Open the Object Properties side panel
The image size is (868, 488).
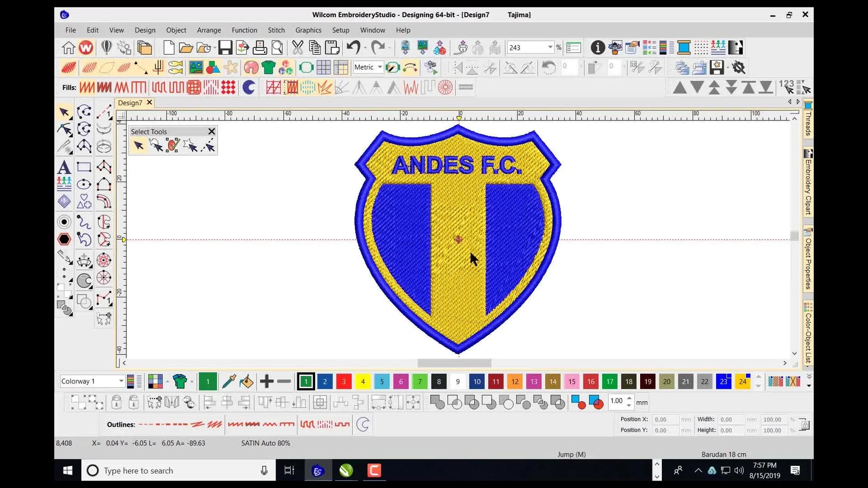pos(808,260)
